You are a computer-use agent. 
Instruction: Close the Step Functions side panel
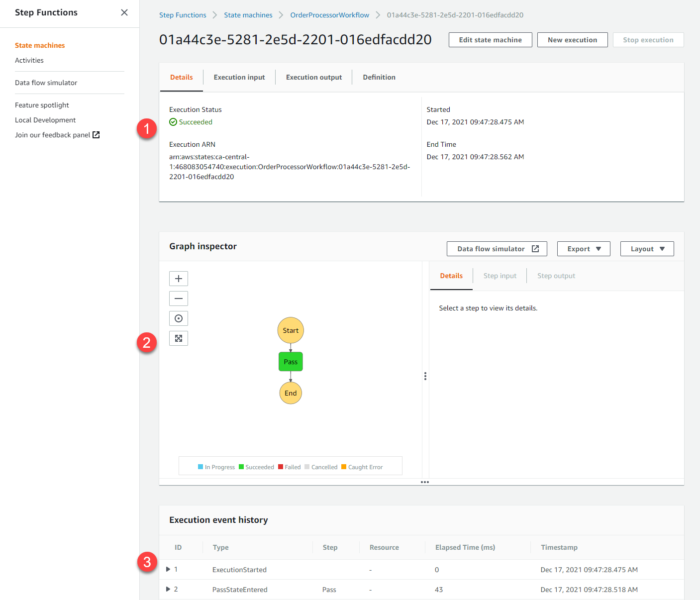(124, 12)
